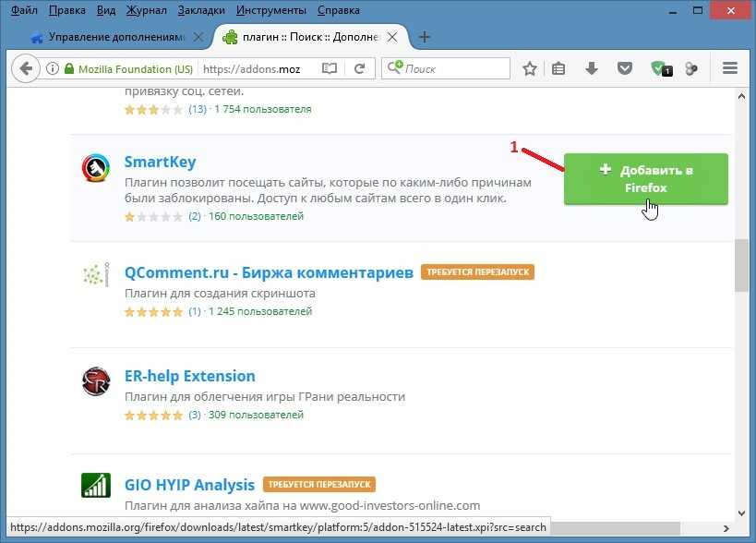756x543 pixels.
Task: Click the horizontal scrollbar thumb
Action: coord(615,528)
